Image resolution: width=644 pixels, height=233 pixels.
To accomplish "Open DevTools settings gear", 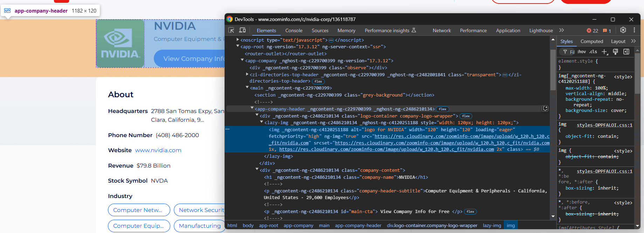I will pos(623,30).
